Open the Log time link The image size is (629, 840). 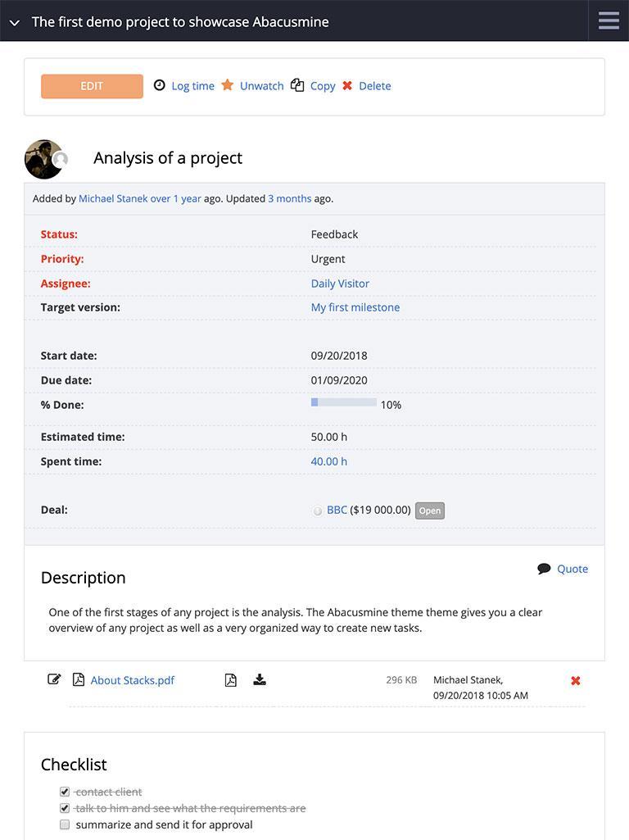(x=192, y=86)
